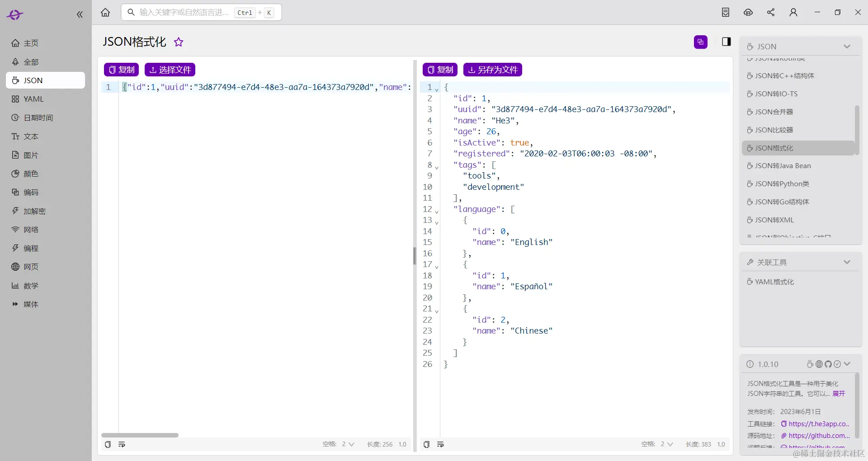This screenshot has height=461, width=868.
Task: Fold the Chinese object at line 21
Action: (x=437, y=311)
